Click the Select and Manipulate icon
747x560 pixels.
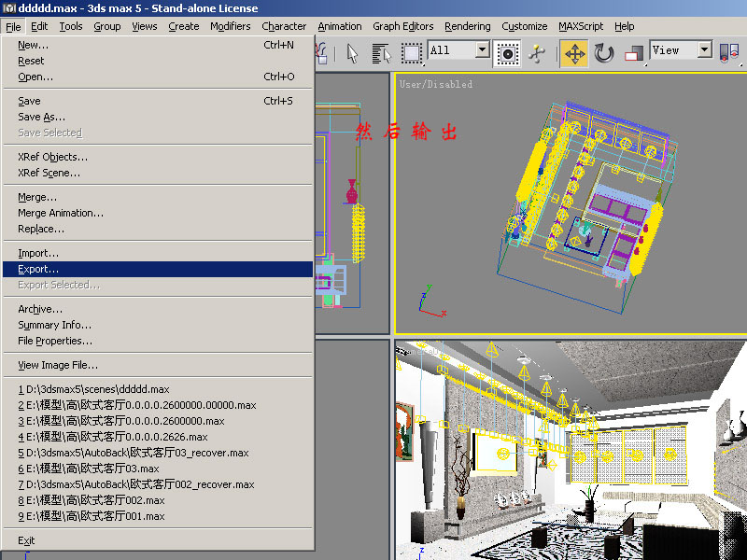pos(536,53)
